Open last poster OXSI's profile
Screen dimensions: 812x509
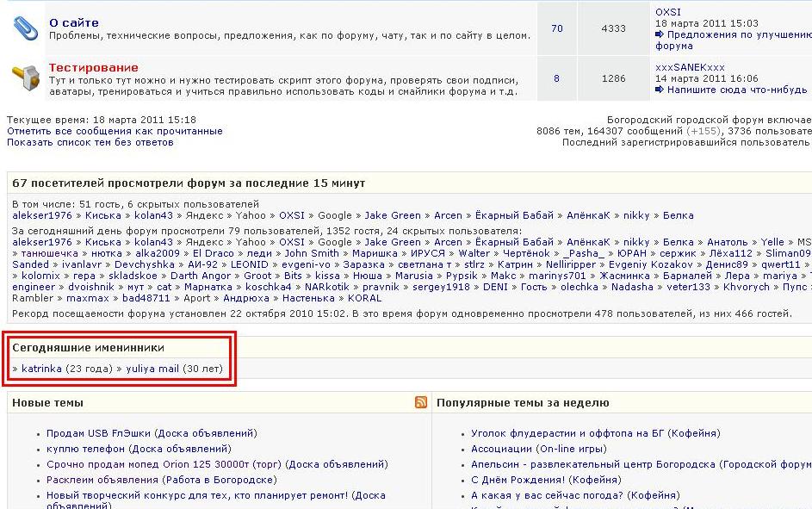[x=667, y=12]
